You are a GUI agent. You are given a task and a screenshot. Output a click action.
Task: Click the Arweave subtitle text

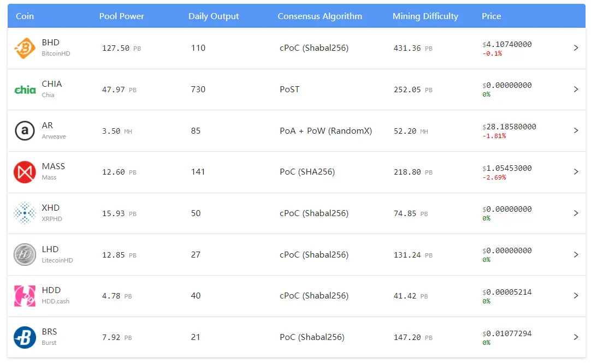(x=54, y=136)
